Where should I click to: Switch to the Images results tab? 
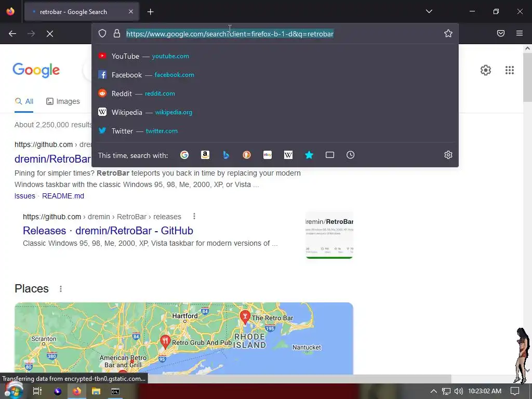coord(63,101)
